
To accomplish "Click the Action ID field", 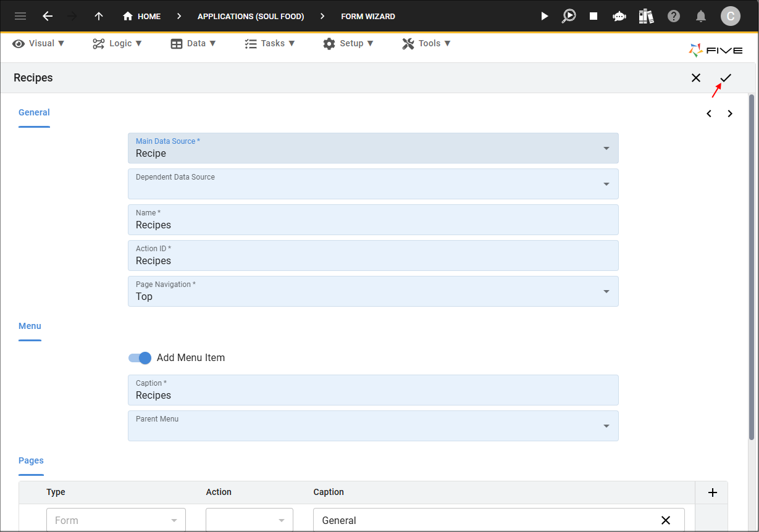I will [x=373, y=256].
